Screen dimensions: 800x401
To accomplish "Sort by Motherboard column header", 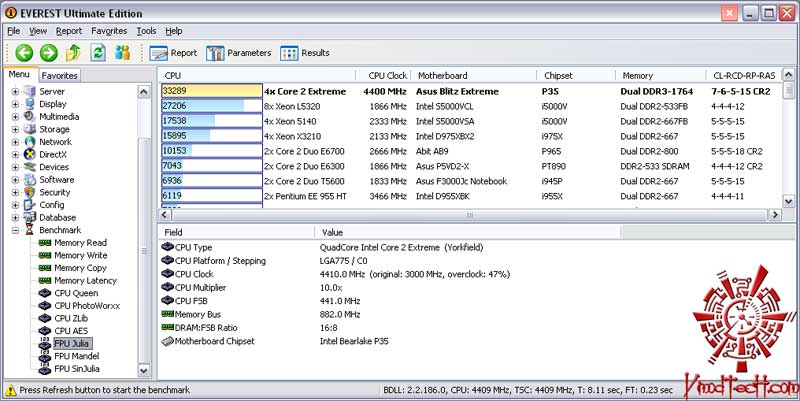I will (x=473, y=76).
